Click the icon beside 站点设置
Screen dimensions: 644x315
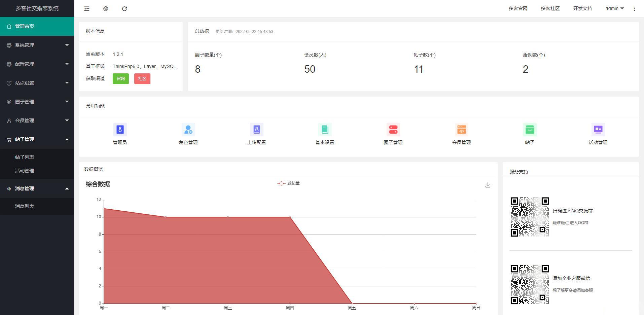click(9, 83)
